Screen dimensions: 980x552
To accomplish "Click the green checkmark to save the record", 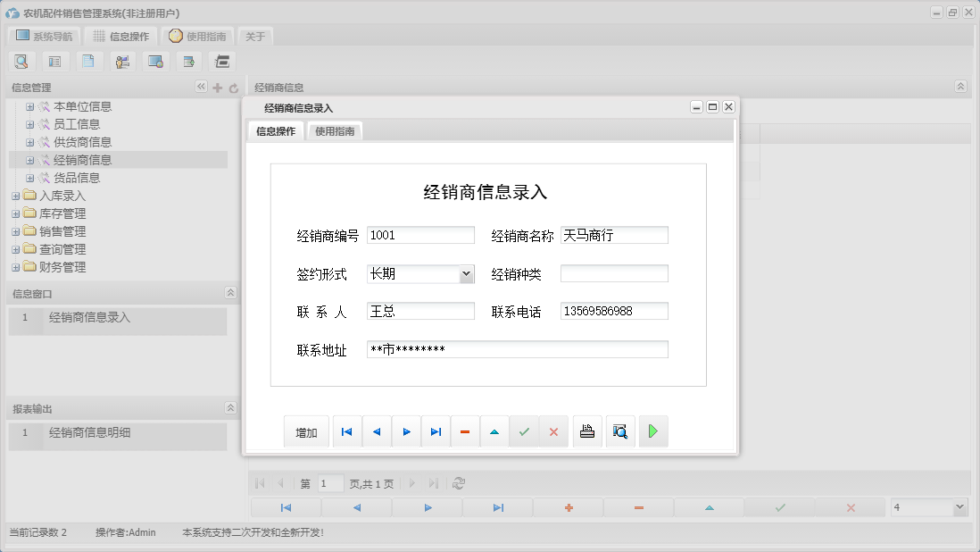I will pyautogui.click(x=524, y=431).
